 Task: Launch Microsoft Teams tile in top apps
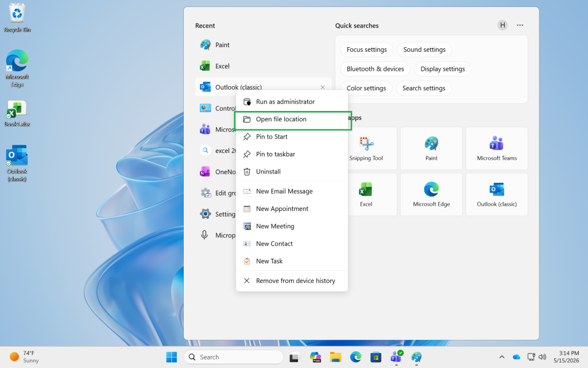click(x=497, y=148)
